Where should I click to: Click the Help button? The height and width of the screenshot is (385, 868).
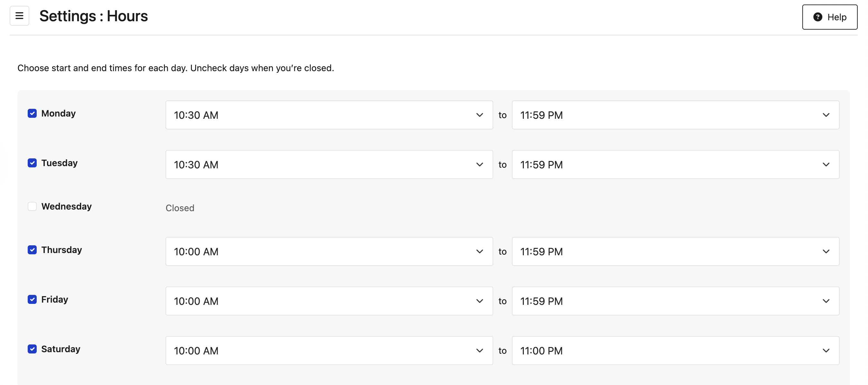[x=829, y=17]
